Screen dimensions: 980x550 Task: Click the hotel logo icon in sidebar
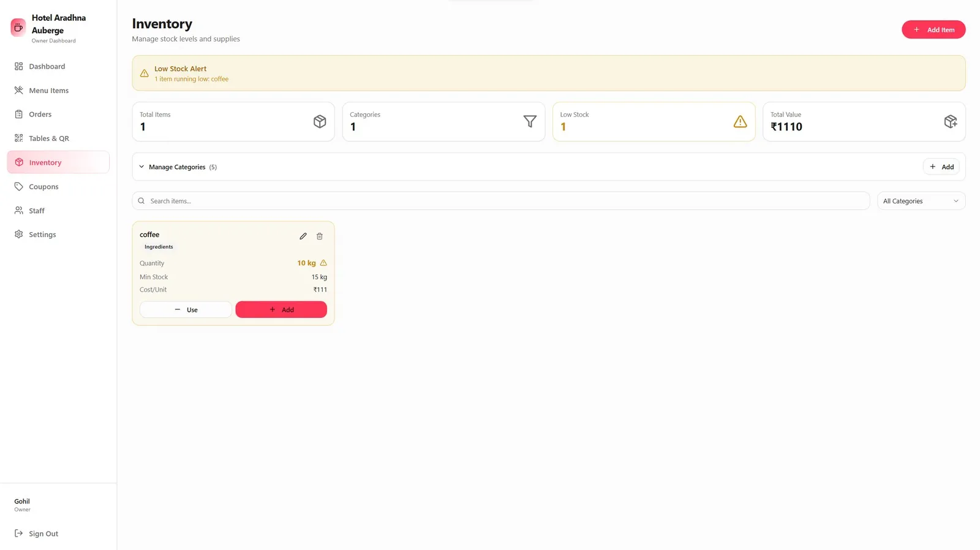point(18,27)
